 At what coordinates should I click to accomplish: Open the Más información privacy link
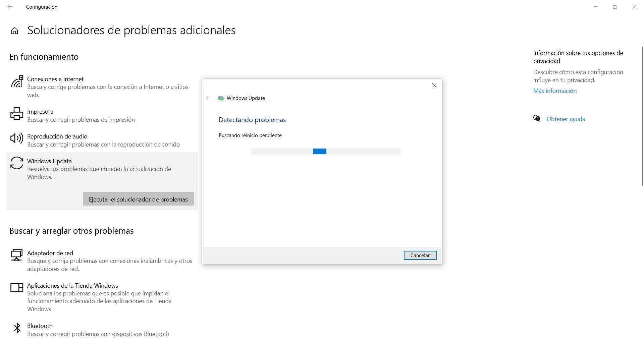555,91
